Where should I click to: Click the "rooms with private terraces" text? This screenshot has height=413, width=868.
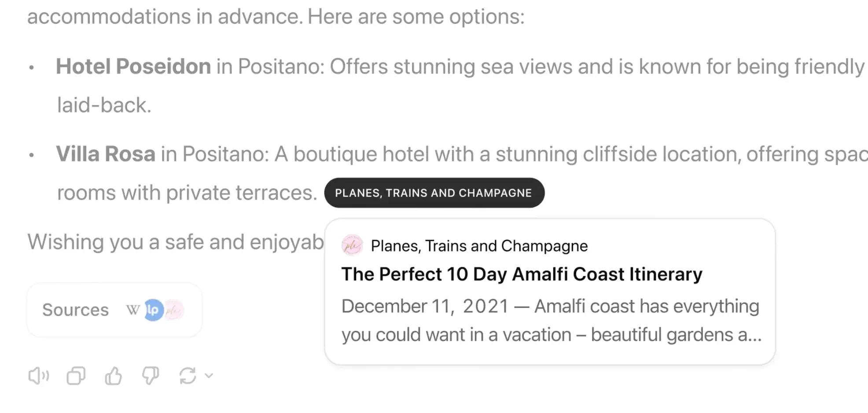pyautogui.click(x=187, y=193)
